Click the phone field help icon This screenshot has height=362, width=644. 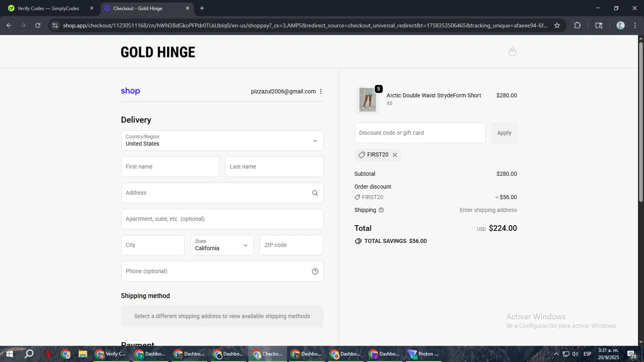coord(315,271)
